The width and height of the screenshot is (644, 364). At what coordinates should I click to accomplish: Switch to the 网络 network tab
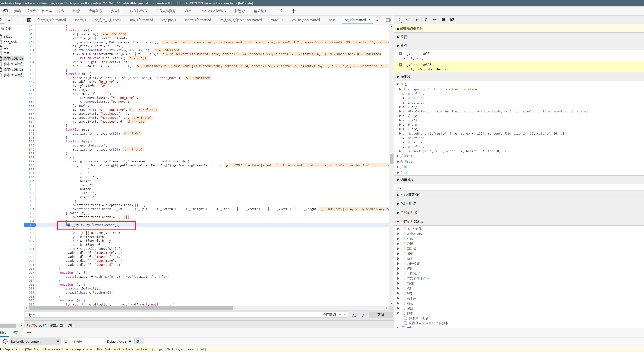click(x=60, y=11)
